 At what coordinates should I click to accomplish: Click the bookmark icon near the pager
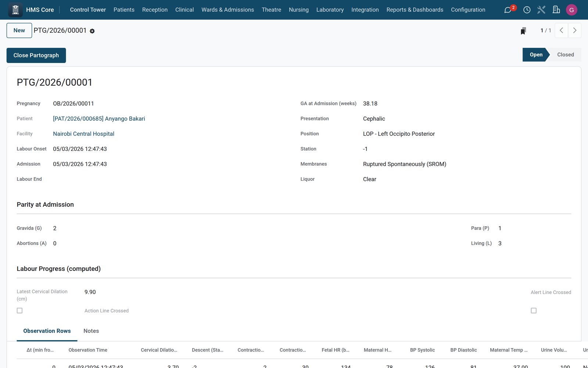point(523,31)
